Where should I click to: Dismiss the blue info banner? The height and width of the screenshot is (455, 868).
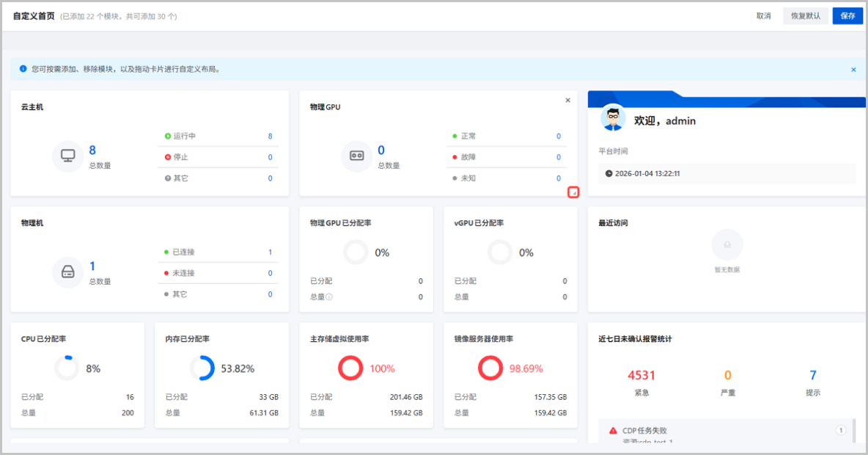point(853,69)
